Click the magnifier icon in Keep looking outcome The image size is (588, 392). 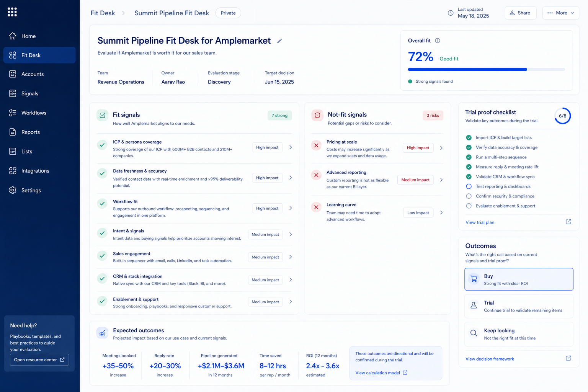(x=474, y=333)
